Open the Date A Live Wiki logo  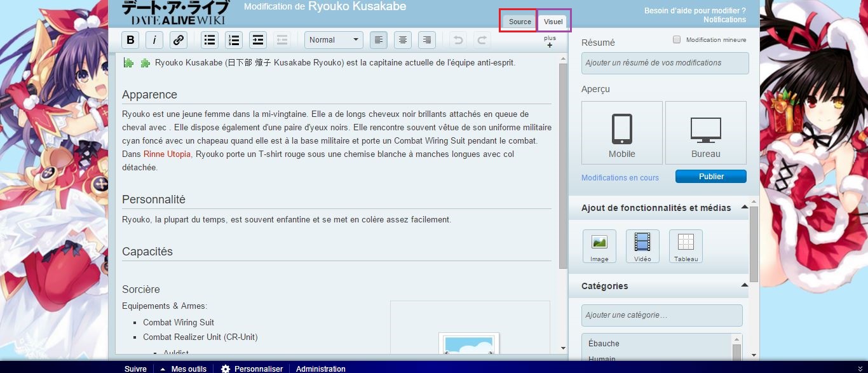tap(175, 13)
